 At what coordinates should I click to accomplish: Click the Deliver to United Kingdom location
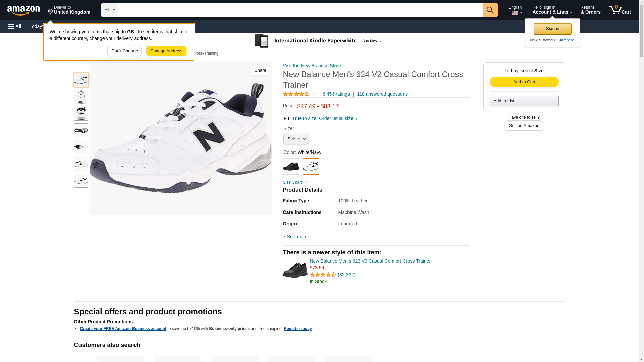(x=69, y=10)
